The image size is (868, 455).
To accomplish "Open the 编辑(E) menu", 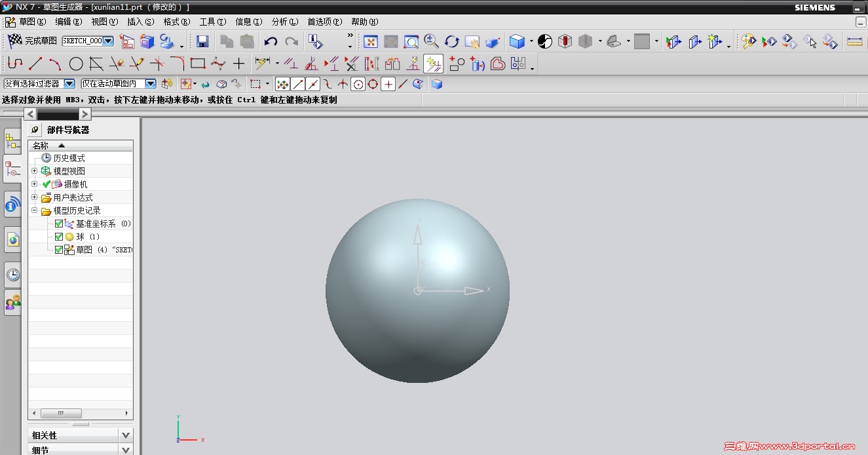I will 67,22.
